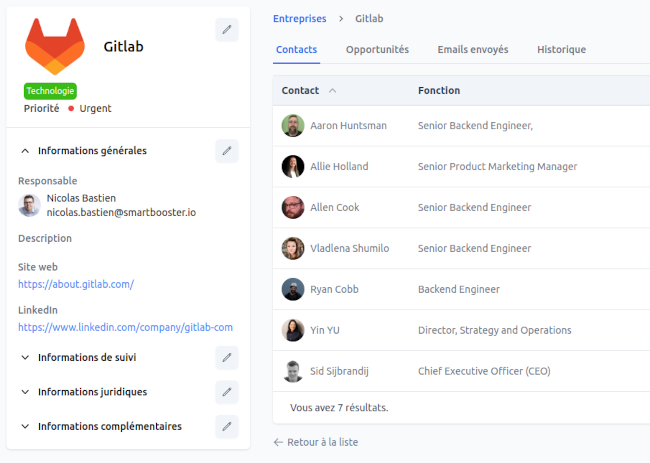Edit the Informations complémentaires section
The width and height of the screenshot is (650, 463).
pos(227,426)
